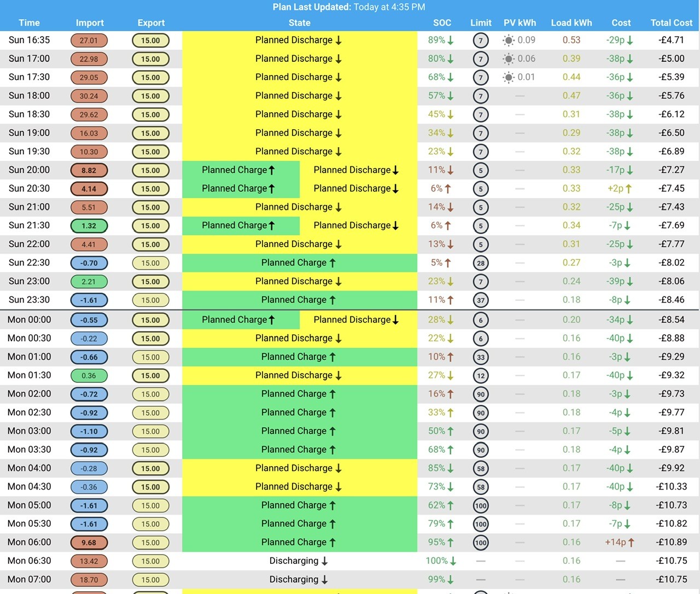700x594 pixels.
Task: Click the sun PV icon at Sun 16:35
Action: coord(509,40)
